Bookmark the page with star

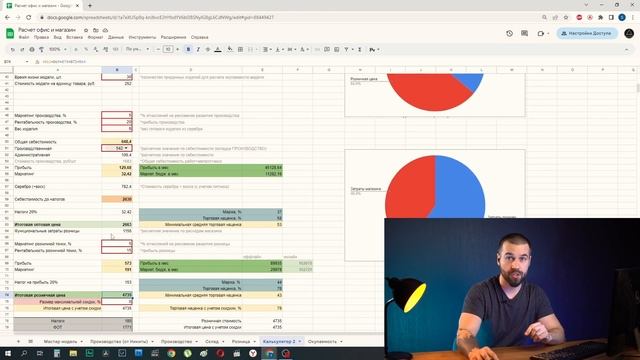566,18
